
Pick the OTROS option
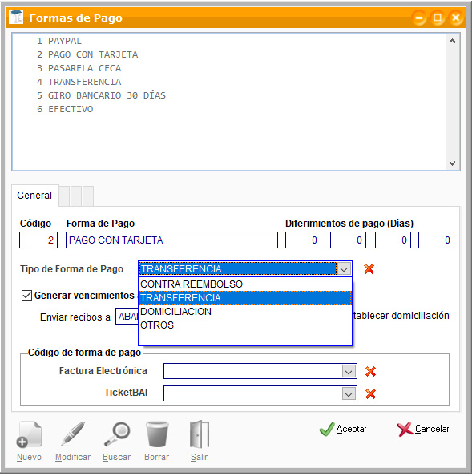pyautogui.click(x=245, y=325)
